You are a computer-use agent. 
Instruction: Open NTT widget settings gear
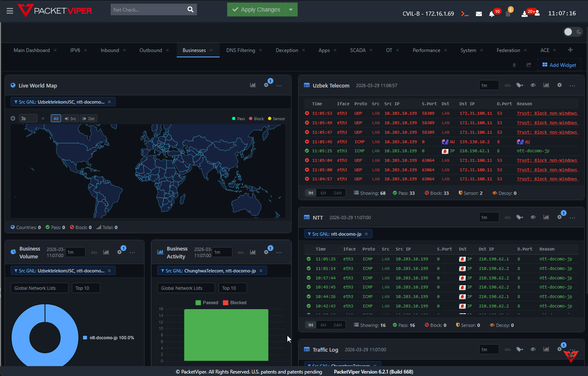560,217
